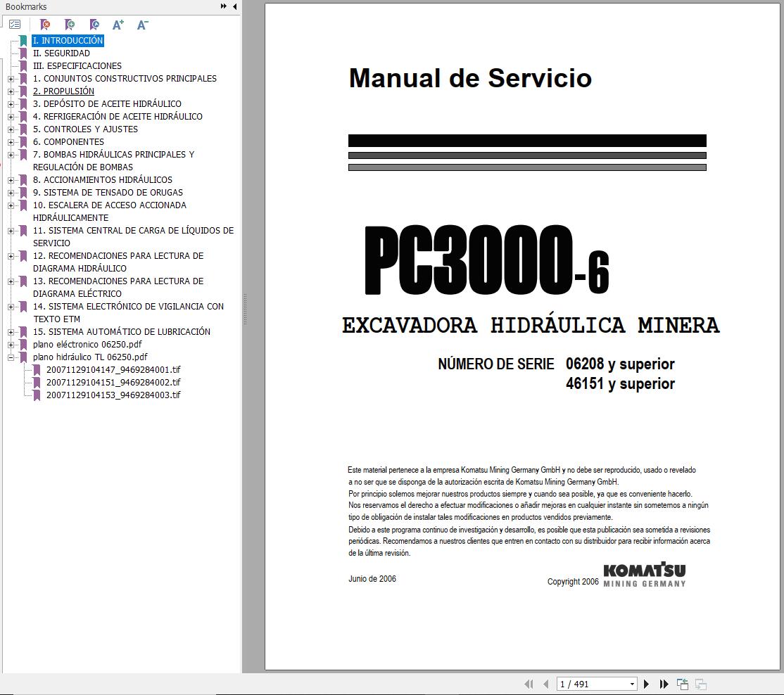Image resolution: width=784 pixels, height=695 pixels.
Task: Open bookmark 2. PROPULSIÓN
Action: click(x=63, y=91)
